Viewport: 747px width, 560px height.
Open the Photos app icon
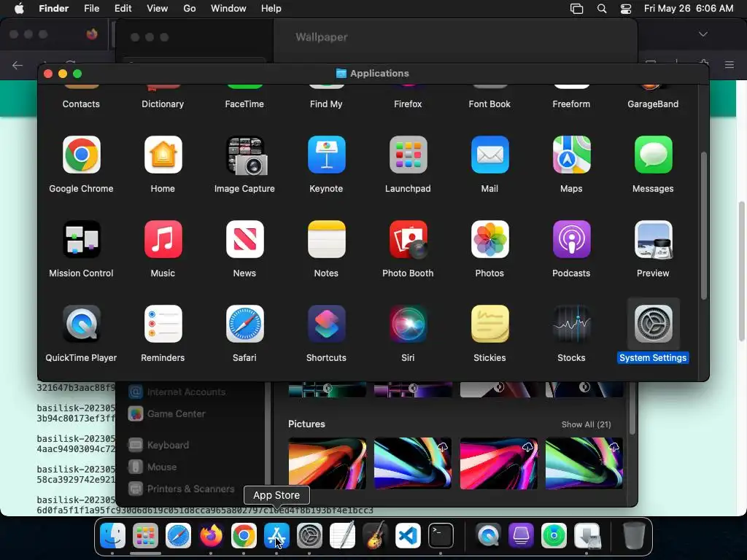[x=489, y=239]
